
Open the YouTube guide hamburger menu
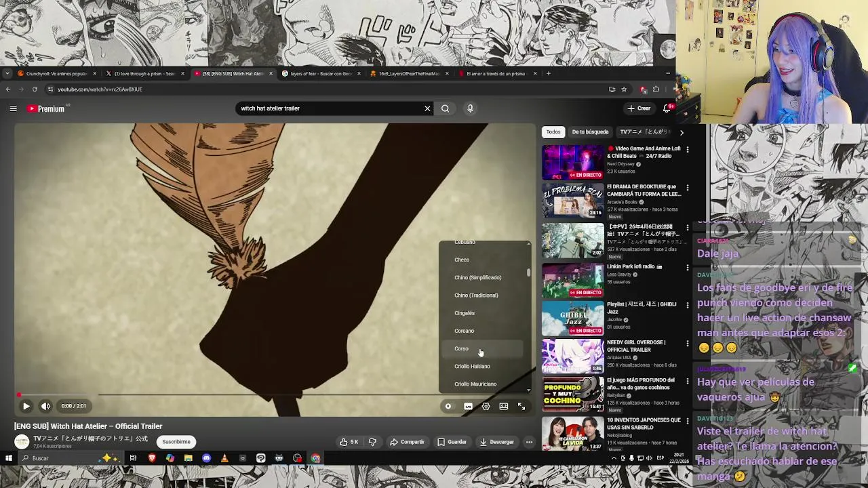(13, 108)
